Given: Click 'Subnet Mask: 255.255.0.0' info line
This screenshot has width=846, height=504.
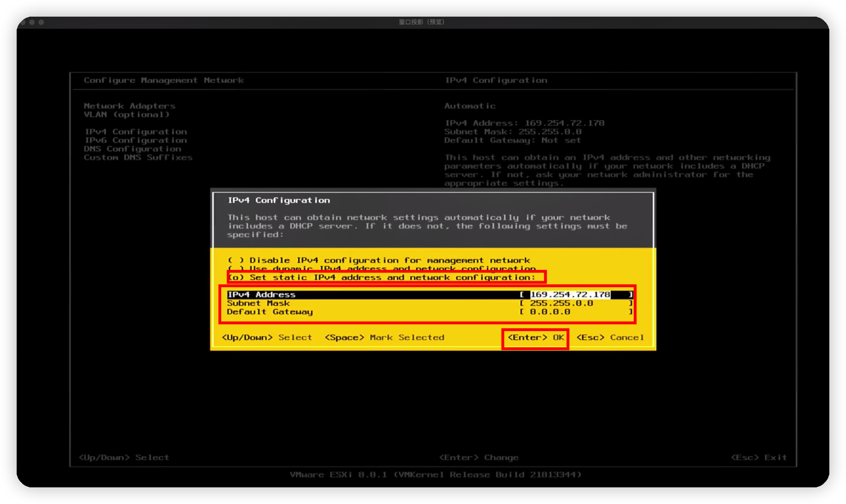Looking at the screenshot, I should 513,132.
